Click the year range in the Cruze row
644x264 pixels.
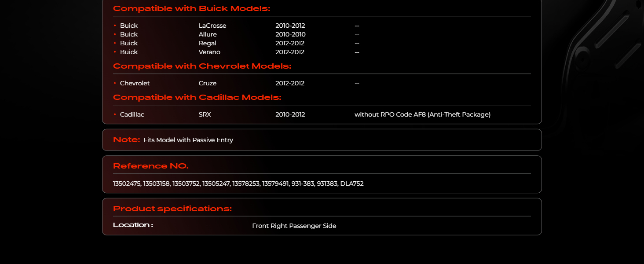[290, 83]
